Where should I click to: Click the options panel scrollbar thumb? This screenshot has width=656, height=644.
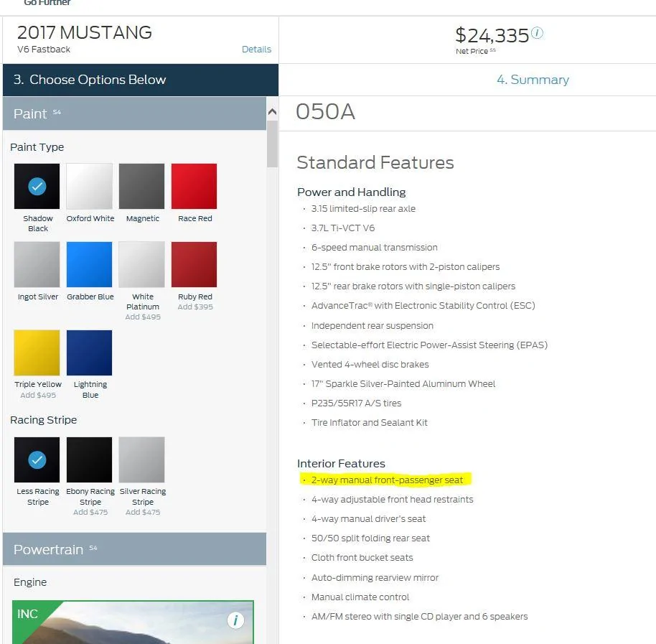click(272, 144)
